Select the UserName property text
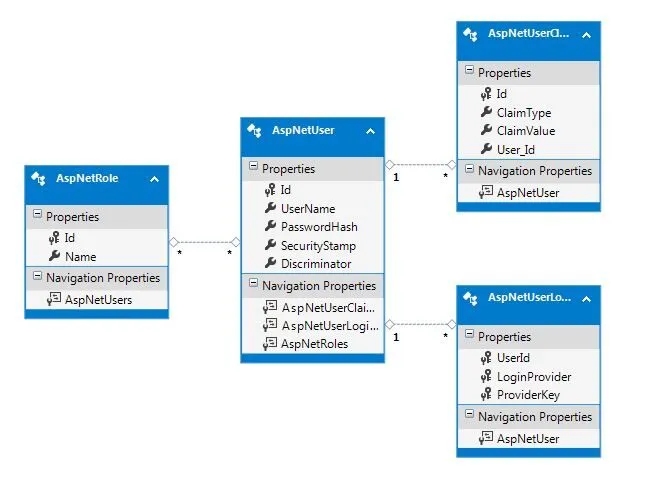The height and width of the screenshot is (482, 655). coord(308,208)
